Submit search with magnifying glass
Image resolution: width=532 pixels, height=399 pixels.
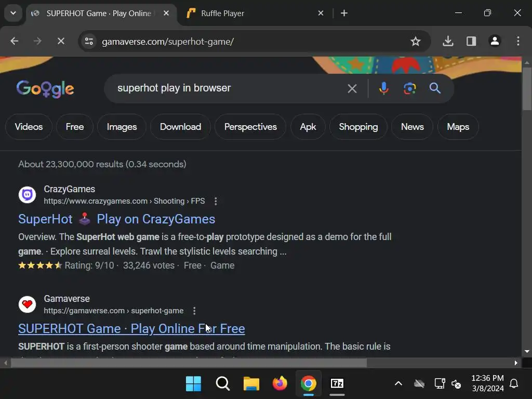(x=435, y=88)
